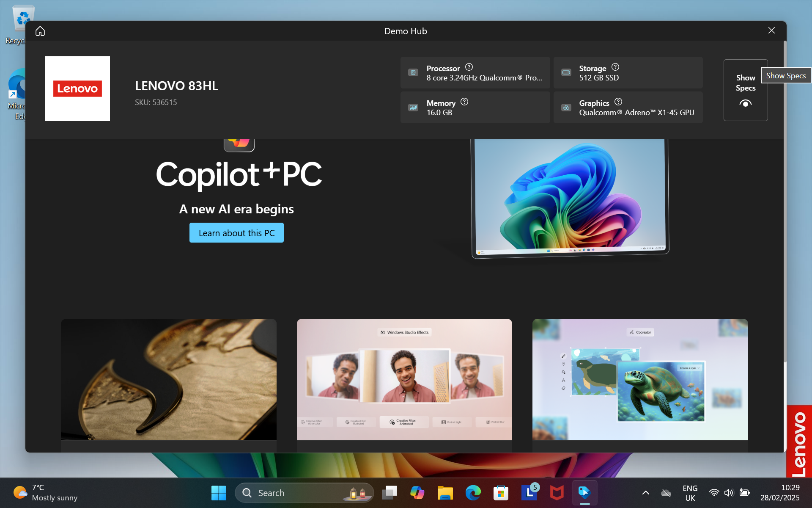Image resolution: width=812 pixels, height=508 pixels.
Task: Click the Copilot+ PC laptop image
Action: (x=570, y=198)
